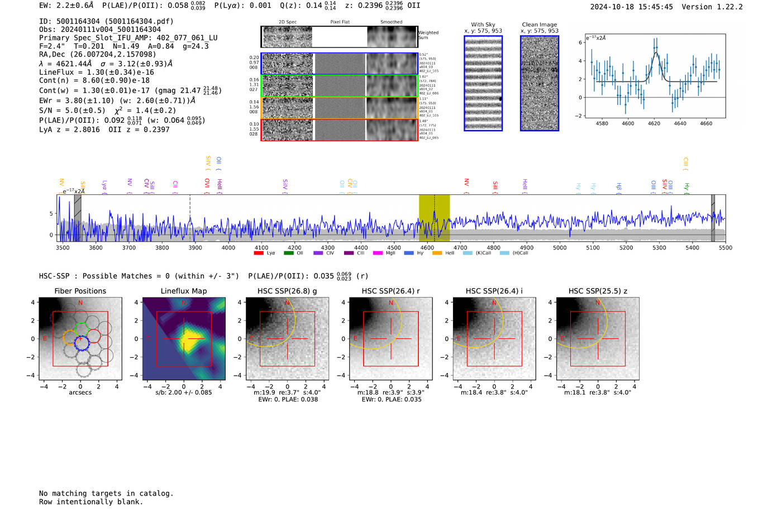The image size is (782, 532).
Task: Click 'No matching targets in catalog.' text
Action: coord(106,493)
